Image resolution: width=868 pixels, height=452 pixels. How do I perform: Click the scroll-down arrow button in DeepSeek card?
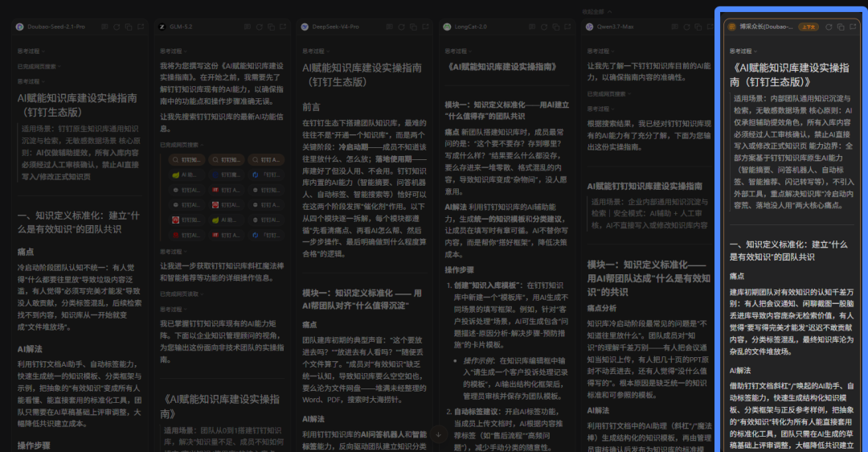coord(439,434)
